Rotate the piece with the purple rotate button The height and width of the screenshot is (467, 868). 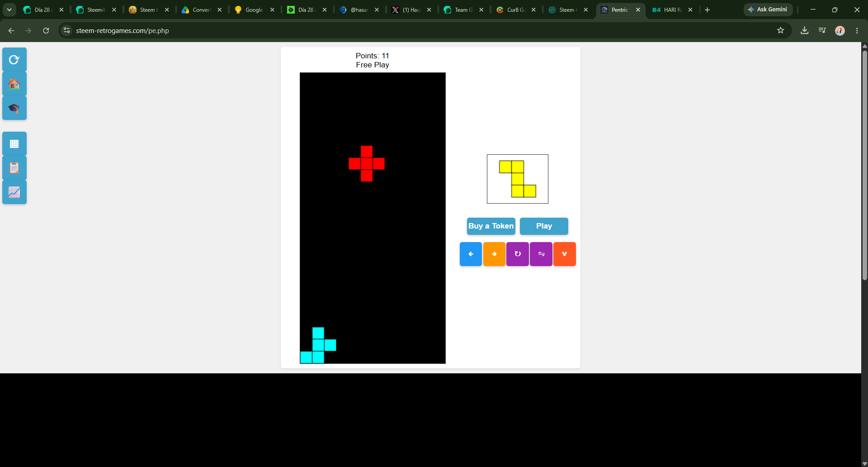518,254
